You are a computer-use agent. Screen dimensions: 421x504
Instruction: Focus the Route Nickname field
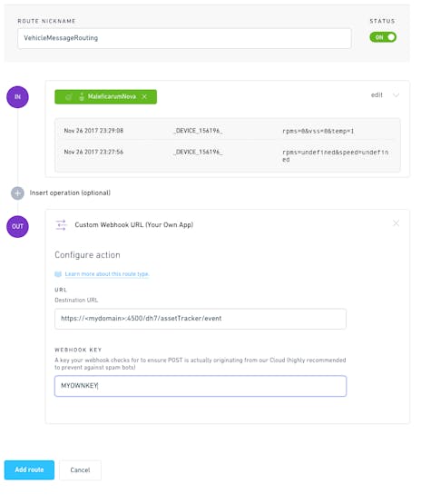(184, 38)
